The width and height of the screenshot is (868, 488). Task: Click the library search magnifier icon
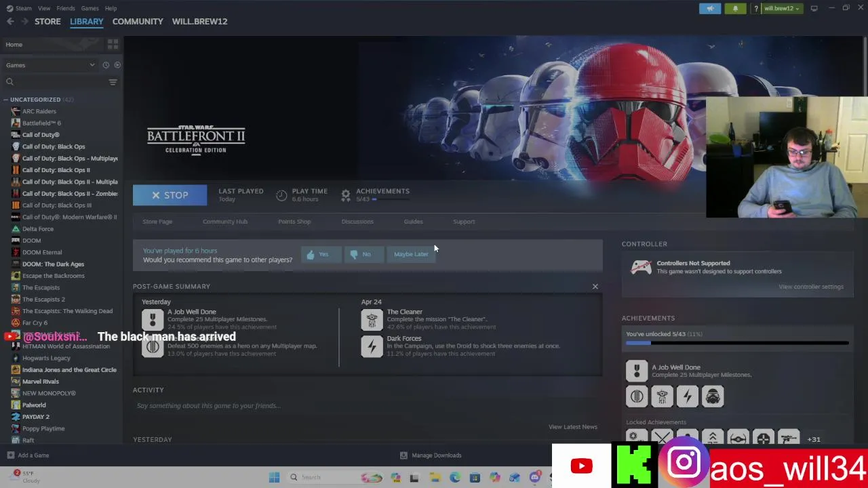point(9,82)
